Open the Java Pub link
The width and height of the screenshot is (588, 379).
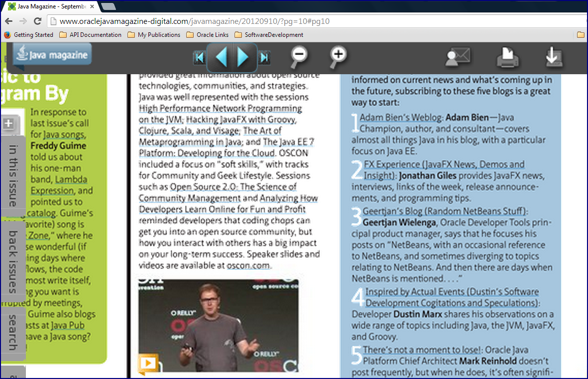68,325
